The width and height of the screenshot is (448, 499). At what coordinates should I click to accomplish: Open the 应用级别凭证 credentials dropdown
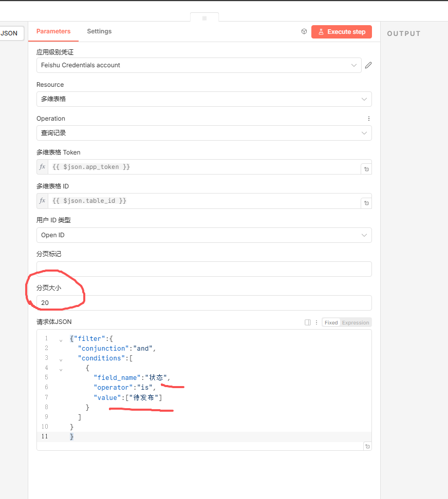(199, 65)
